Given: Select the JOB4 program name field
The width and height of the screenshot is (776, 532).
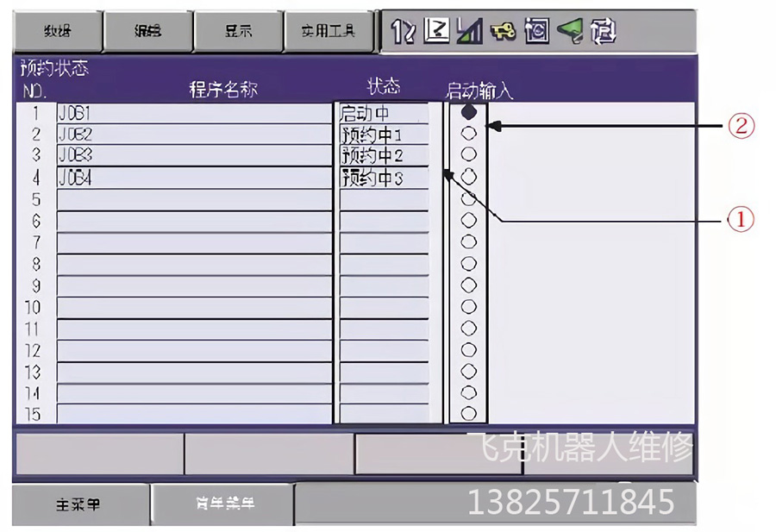Looking at the screenshot, I should click(x=195, y=177).
